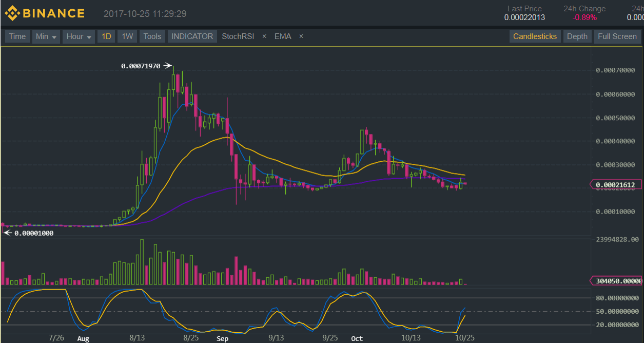Click the StochRSI indicator label

click(x=238, y=36)
